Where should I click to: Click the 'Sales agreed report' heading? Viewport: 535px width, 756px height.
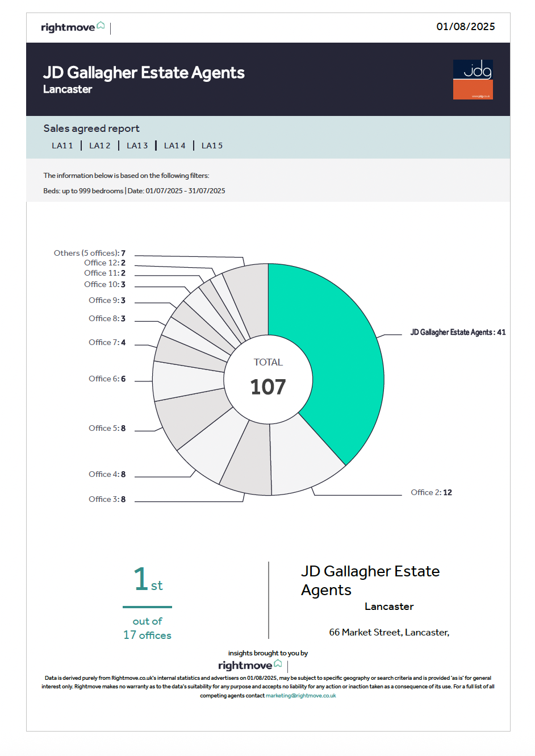click(x=91, y=128)
